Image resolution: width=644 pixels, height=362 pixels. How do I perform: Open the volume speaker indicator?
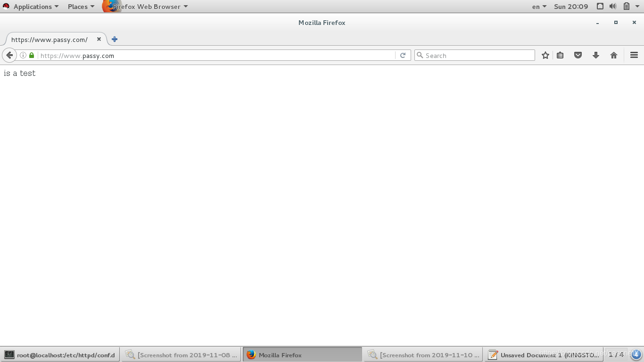(613, 7)
